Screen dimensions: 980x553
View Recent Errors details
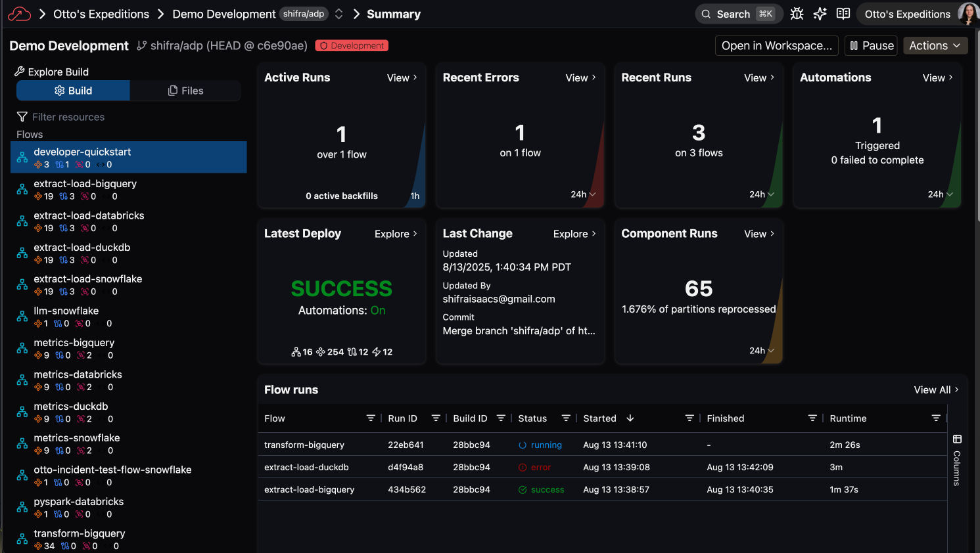tap(581, 77)
